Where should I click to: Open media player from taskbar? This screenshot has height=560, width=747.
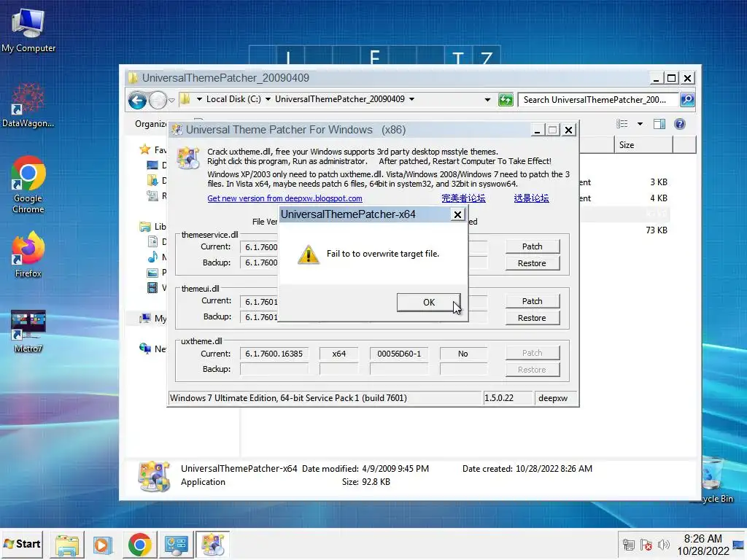(x=102, y=545)
